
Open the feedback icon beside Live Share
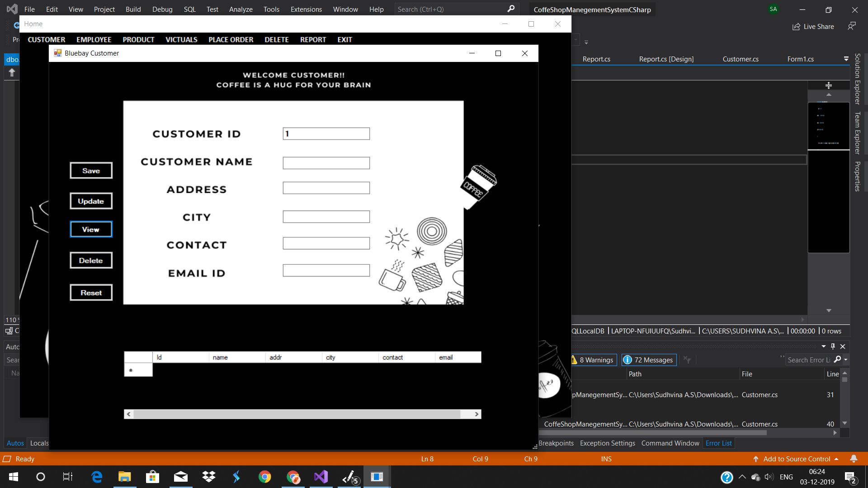(852, 26)
